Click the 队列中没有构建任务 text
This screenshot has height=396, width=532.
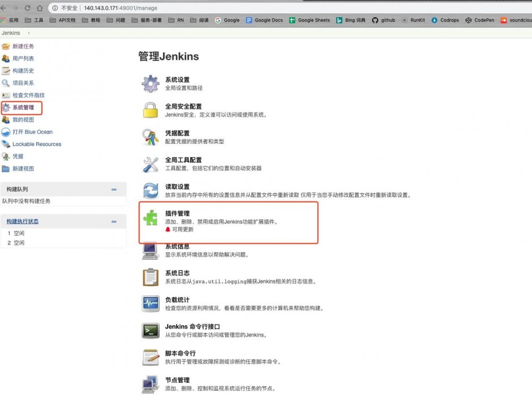pos(27,201)
